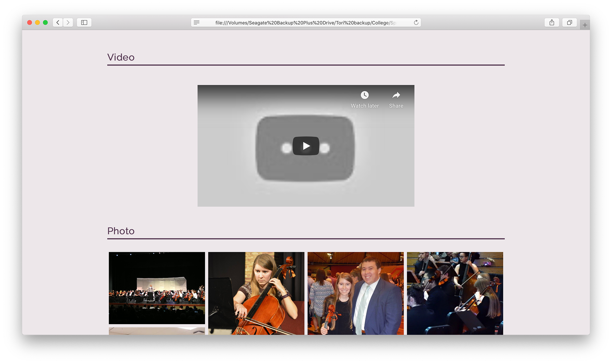Viewport: 612px width, 364px height.
Task: Go forward using the Safari forward arrow
Action: pyautogui.click(x=68, y=22)
